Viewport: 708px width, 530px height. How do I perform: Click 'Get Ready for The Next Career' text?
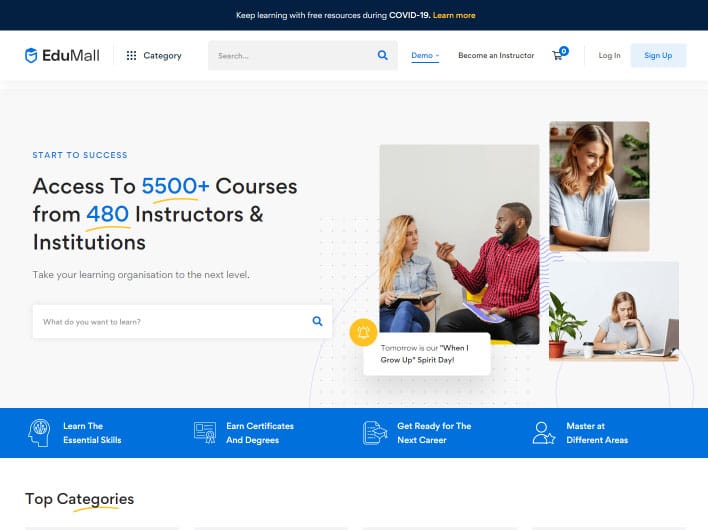tap(434, 433)
